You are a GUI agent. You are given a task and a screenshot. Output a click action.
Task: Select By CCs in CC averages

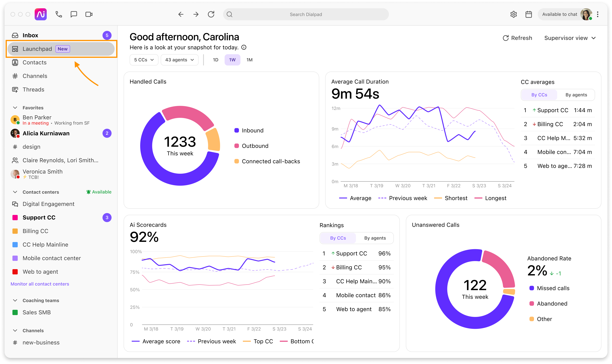click(x=539, y=95)
